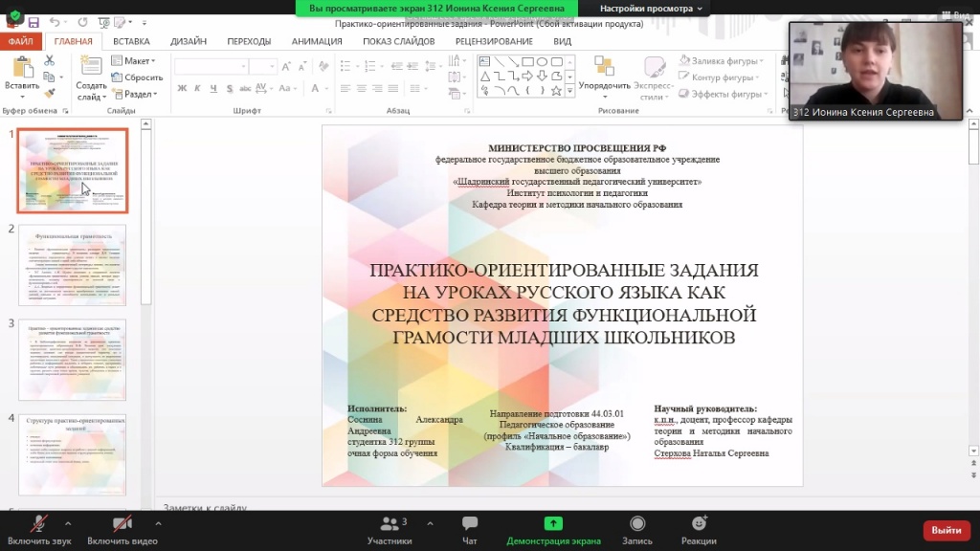Open Настройки просмотра dropdown
The height and width of the screenshot is (551, 980).
pyautogui.click(x=651, y=8)
